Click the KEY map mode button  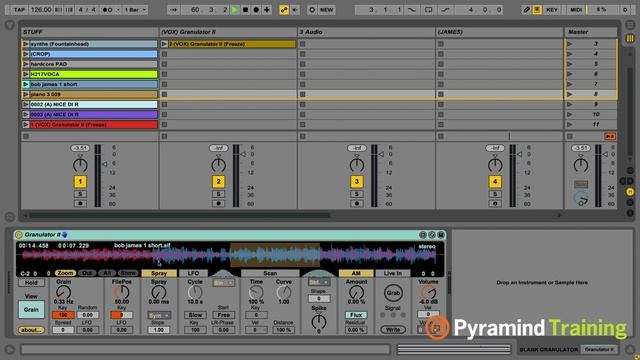pyautogui.click(x=552, y=10)
